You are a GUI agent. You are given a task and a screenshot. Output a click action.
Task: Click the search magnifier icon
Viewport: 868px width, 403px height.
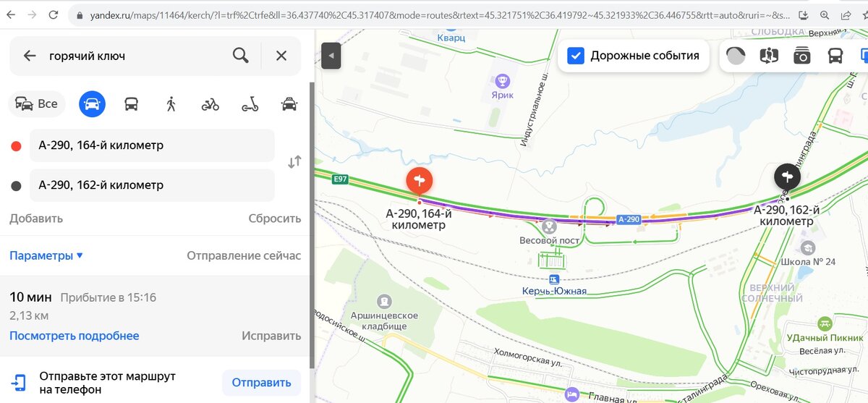tap(241, 56)
